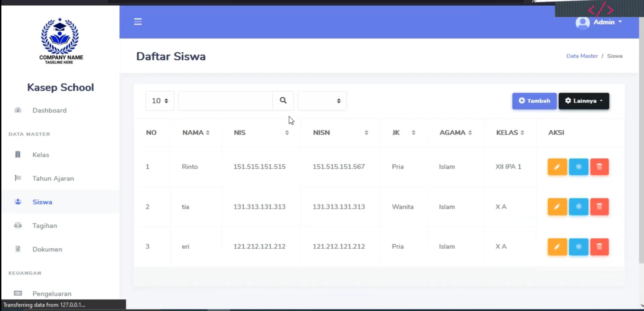
Task: Open tia's blue settings action icon
Action: [579, 207]
